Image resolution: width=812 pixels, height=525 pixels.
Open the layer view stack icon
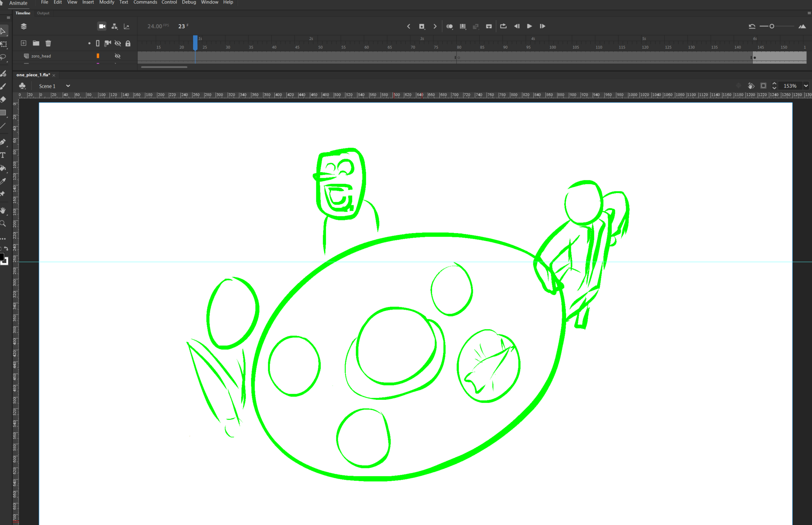24,26
